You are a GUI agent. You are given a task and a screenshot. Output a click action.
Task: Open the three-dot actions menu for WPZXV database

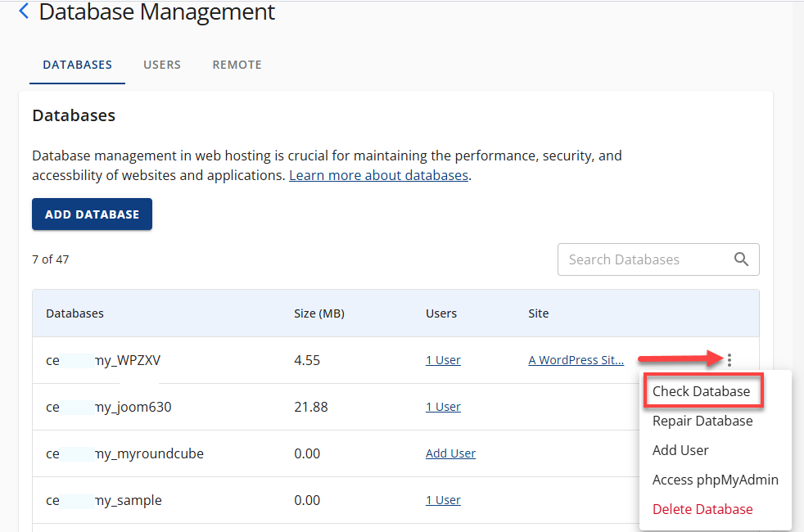click(x=729, y=359)
